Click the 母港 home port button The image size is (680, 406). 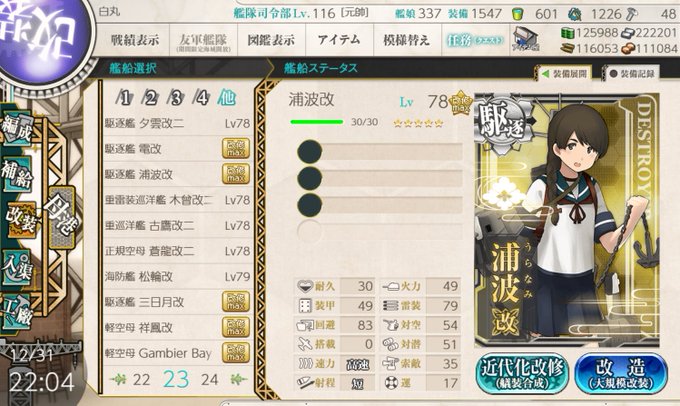(x=62, y=217)
